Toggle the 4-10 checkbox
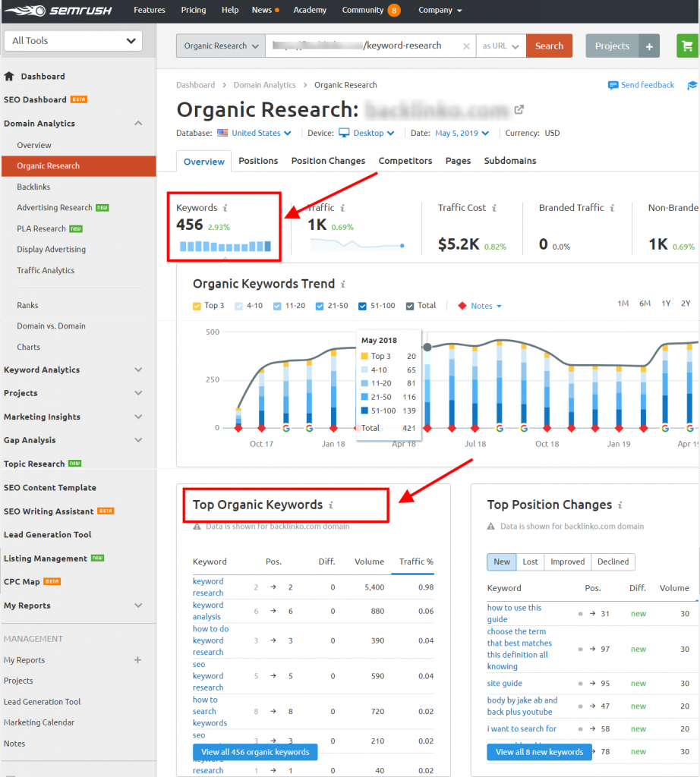The width and height of the screenshot is (700, 777). pos(239,307)
